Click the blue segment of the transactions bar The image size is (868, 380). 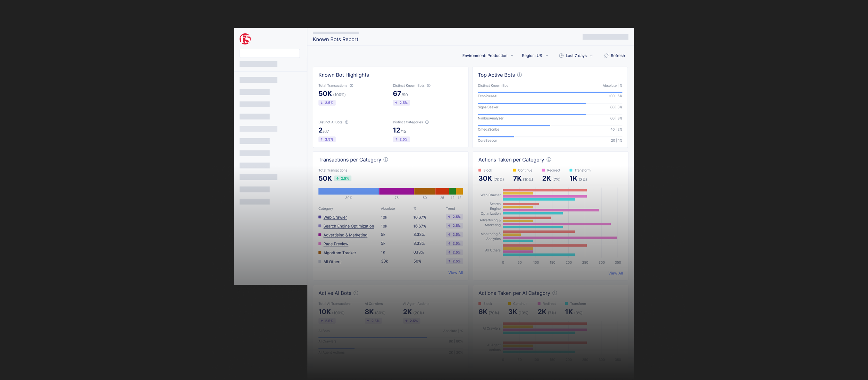tap(349, 191)
